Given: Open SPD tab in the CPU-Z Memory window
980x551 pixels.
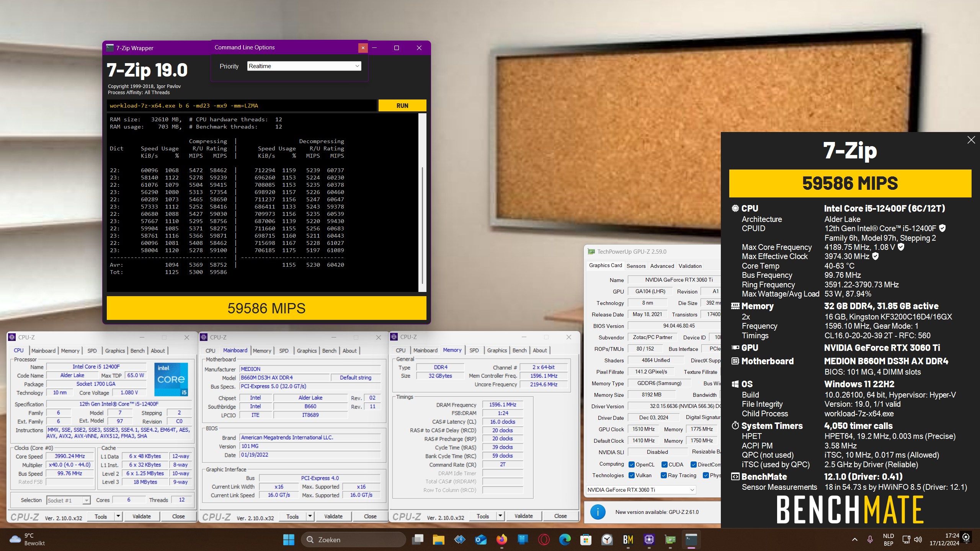Looking at the screenshot, I should 474,350.
